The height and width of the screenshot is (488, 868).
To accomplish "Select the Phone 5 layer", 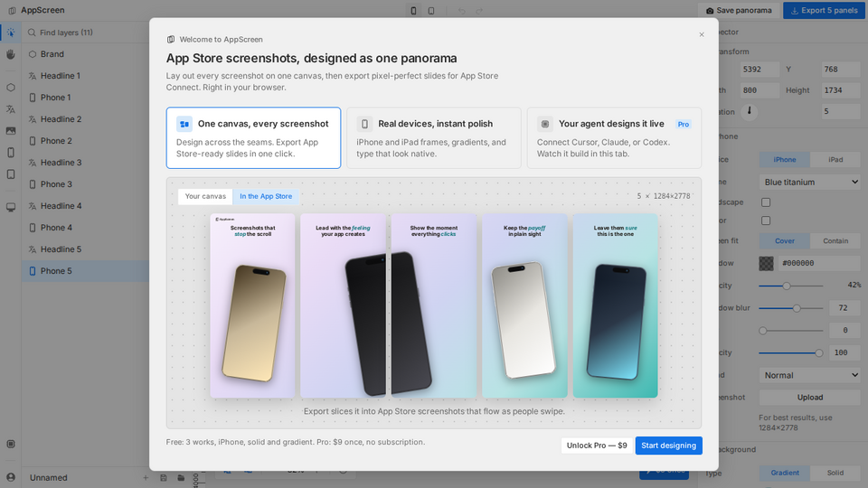I will 85,271.
